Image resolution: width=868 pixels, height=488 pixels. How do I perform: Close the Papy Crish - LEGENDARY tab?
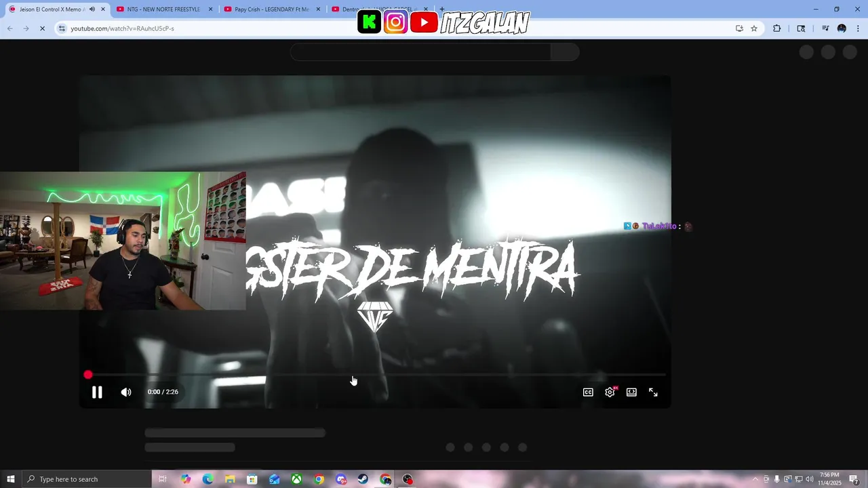[x=318, y=9]
